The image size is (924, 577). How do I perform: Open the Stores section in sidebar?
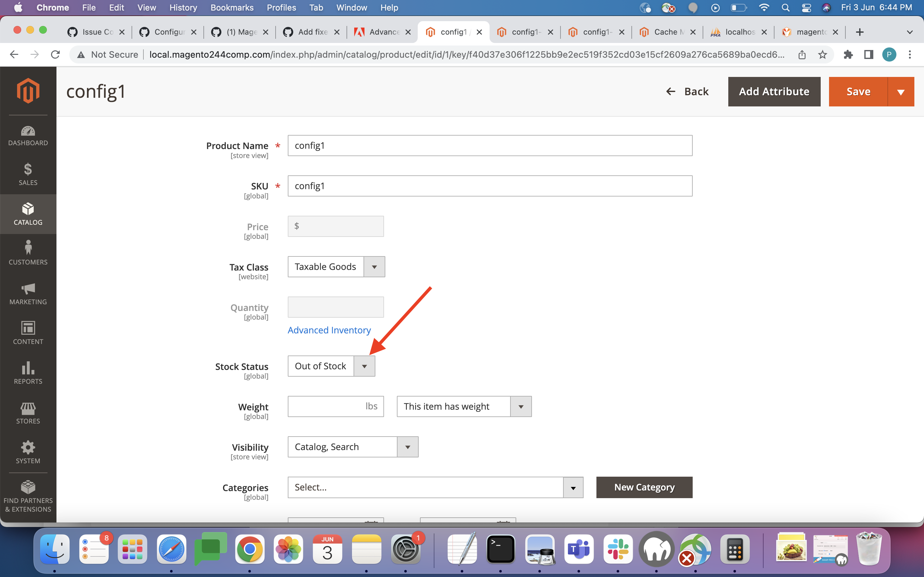28,412
